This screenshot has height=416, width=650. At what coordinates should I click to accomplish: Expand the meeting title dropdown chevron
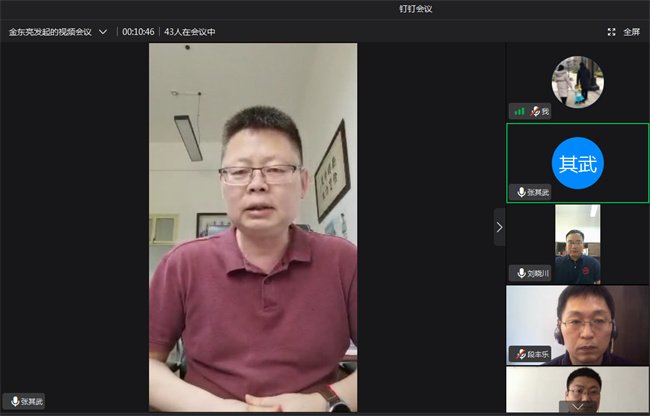coord(103,32)
